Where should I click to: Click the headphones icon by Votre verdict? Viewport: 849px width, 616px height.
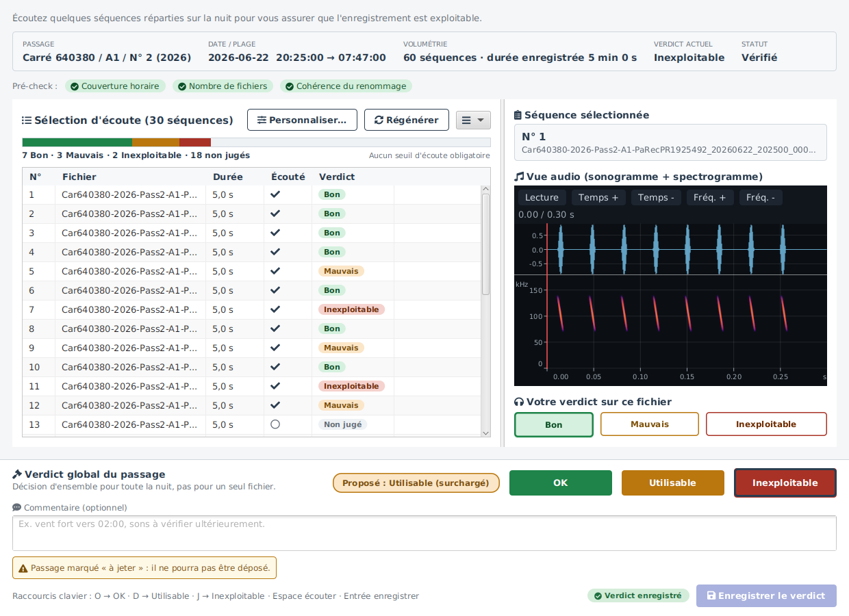(x=519, y=402)
